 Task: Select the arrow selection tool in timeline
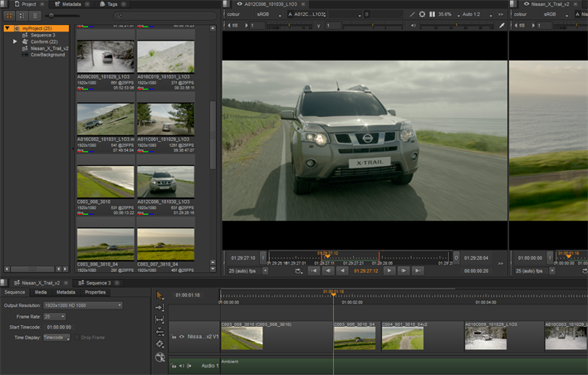click(x=159, y=295)
